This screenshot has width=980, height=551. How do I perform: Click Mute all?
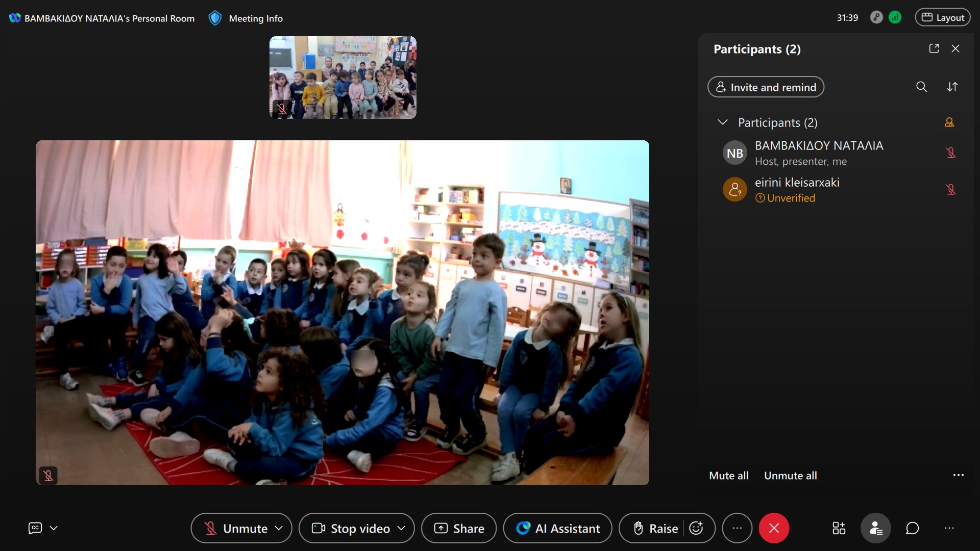(728, 475)
